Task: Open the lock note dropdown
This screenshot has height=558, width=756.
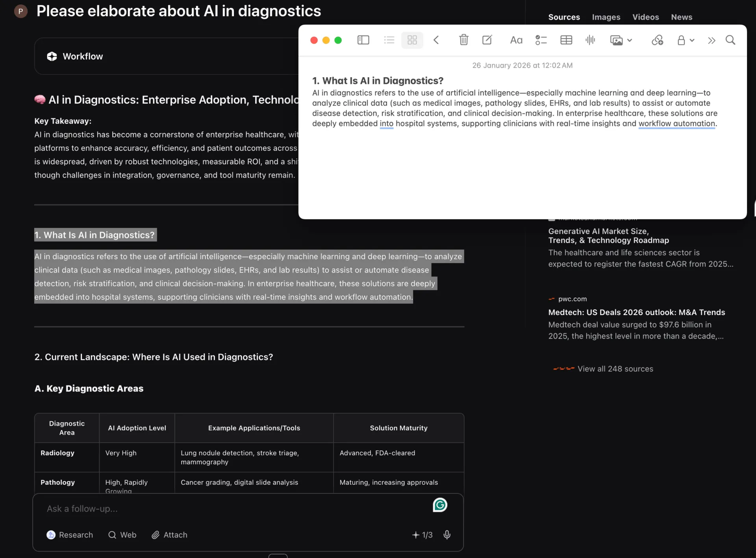Action: pyautogui.click(x=686, y=40)
